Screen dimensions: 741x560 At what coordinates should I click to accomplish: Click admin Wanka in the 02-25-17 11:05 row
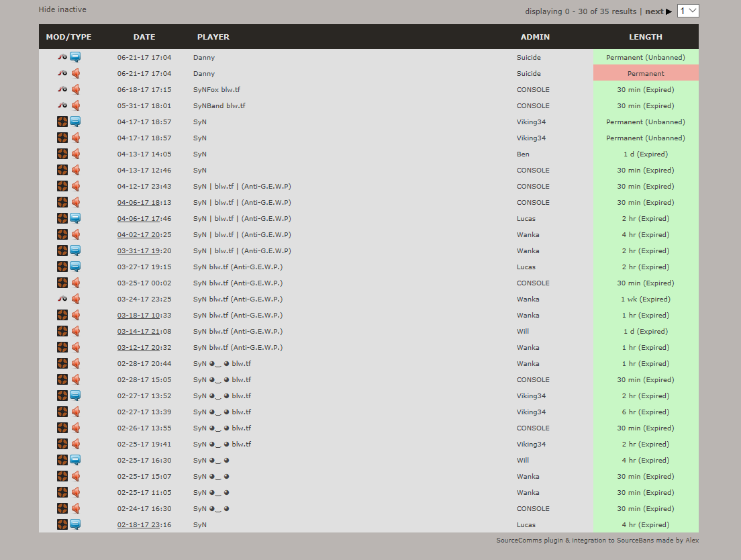[x=528, y=492]
